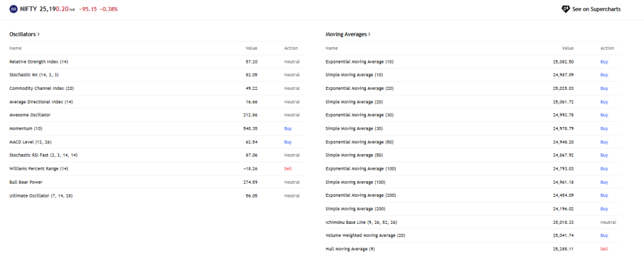This screenshot has width=644, height=266.
Task: Click the NIFTY ticker name
Action: coord(30,9)
